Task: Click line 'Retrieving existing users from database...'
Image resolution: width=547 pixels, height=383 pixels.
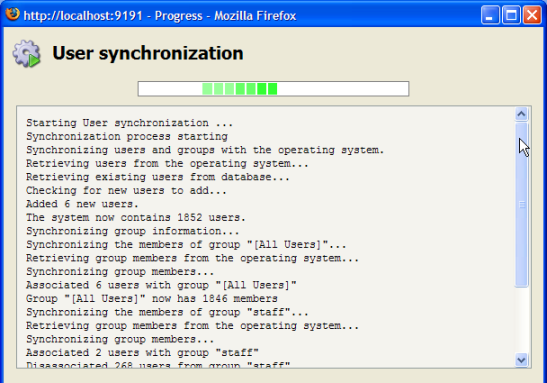Action: click(158, 177)
